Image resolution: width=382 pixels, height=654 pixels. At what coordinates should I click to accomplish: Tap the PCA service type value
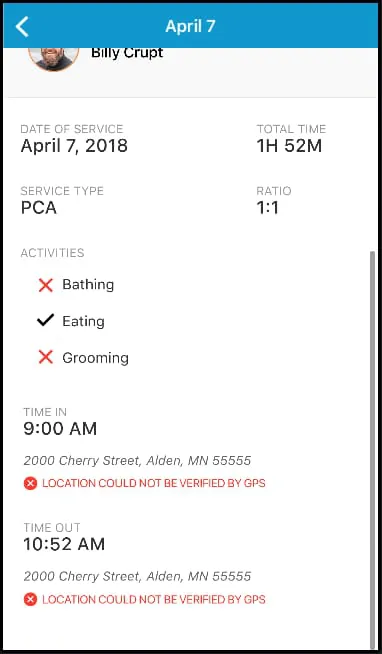pyautogui.click(x=38, y=208)
